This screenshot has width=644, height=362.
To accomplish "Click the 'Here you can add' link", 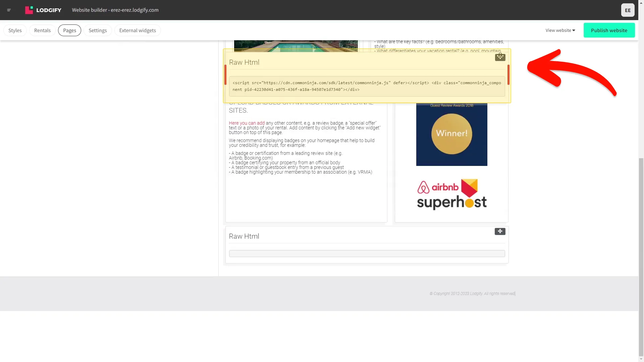I will (247, 123).
